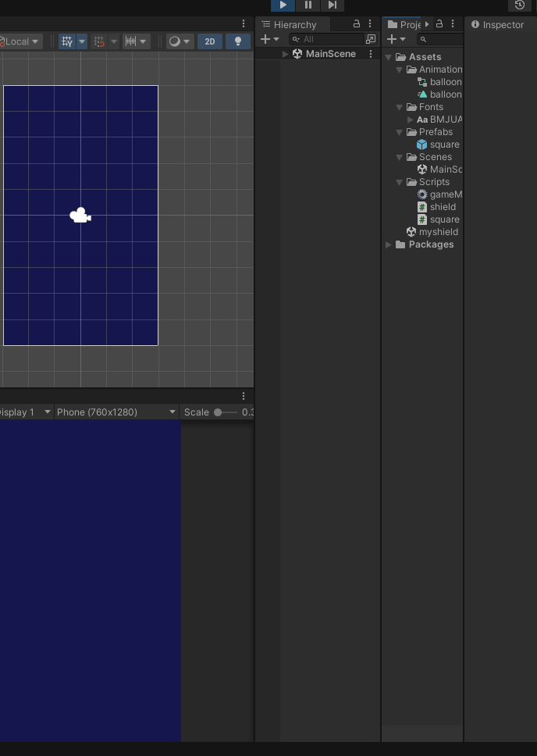Select the balloon animator controller asset
Image resolution: width=537 pixels, height=756 pixels.
coord(439,82)
